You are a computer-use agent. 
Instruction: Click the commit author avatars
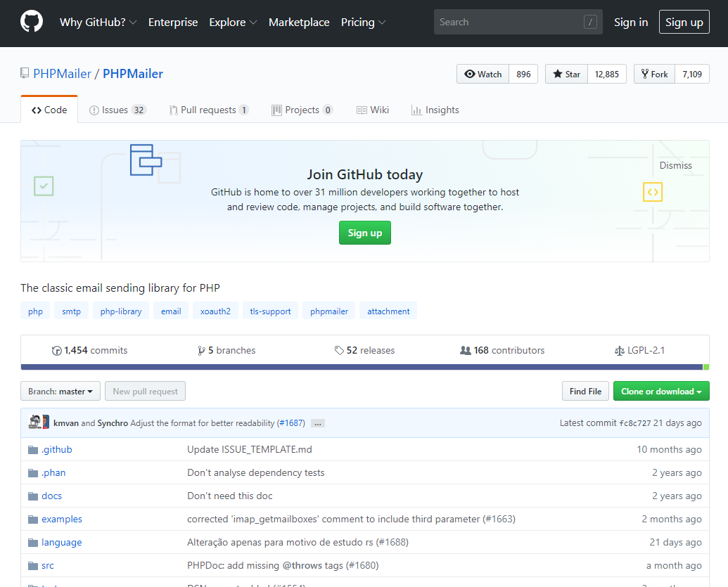[x=39, y=422]
